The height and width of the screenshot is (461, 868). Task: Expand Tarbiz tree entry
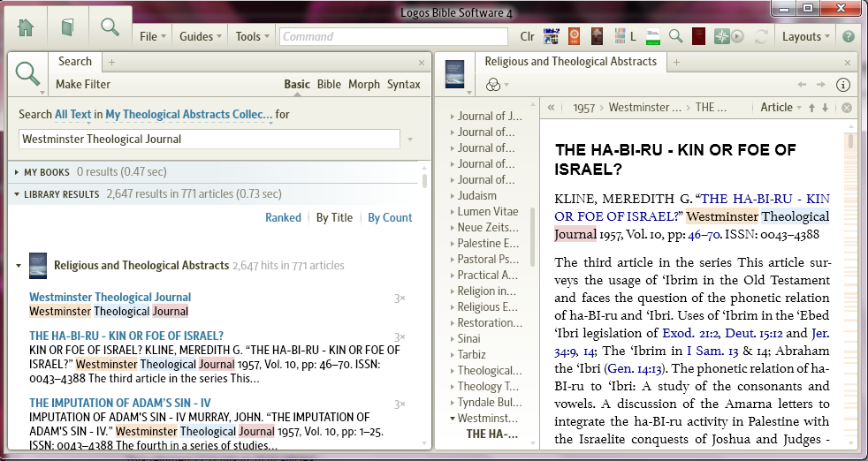point(453,355)
